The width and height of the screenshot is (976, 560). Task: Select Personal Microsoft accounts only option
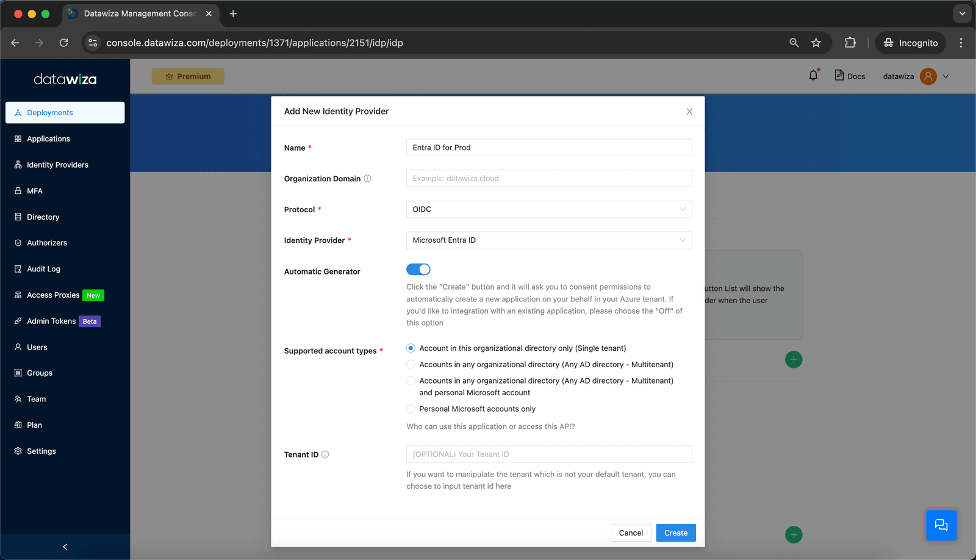tap(411, 409)
